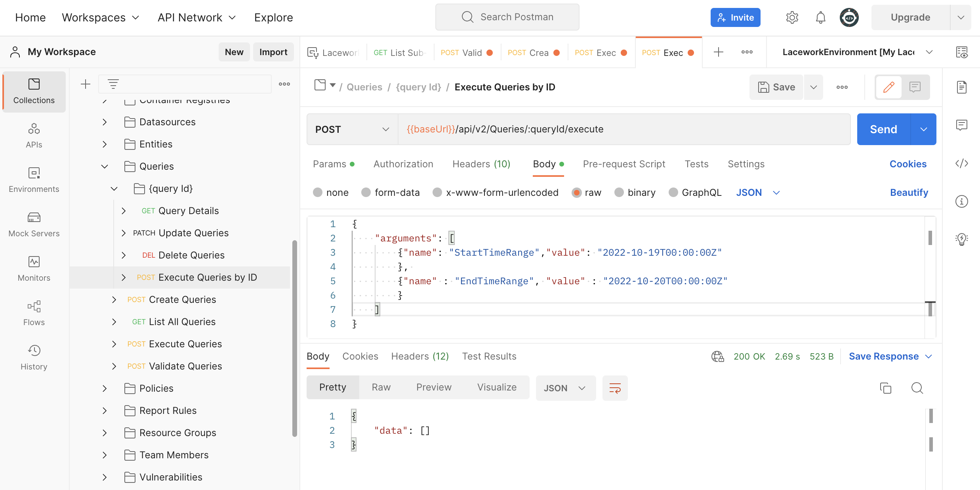Copy the response body
This screenshot has height=490, width=980.
tap(886, 388)
